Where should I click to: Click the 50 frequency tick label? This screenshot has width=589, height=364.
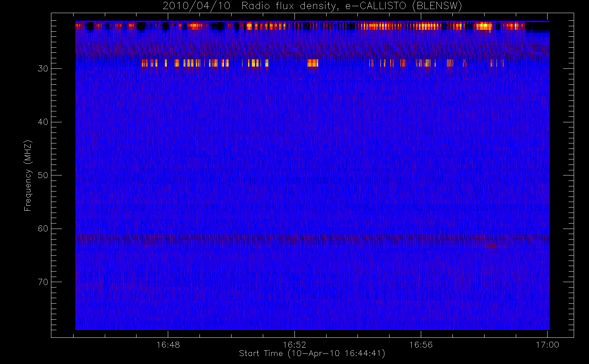click(x=43, y=175)
